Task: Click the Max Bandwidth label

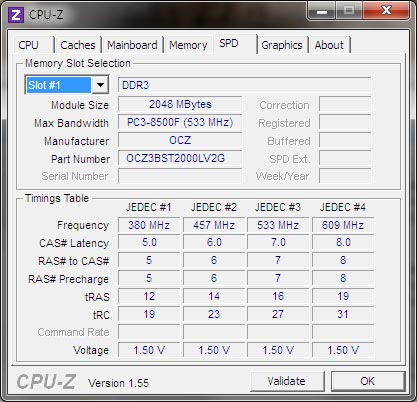Action: tap(71, 123)
